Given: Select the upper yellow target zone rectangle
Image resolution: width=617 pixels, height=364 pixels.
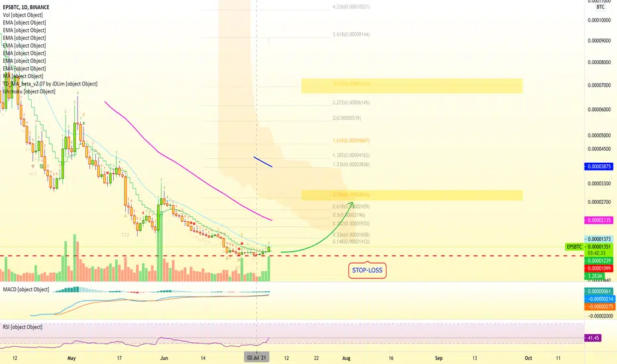Looking at the screenshot, I should pos(412,86).
